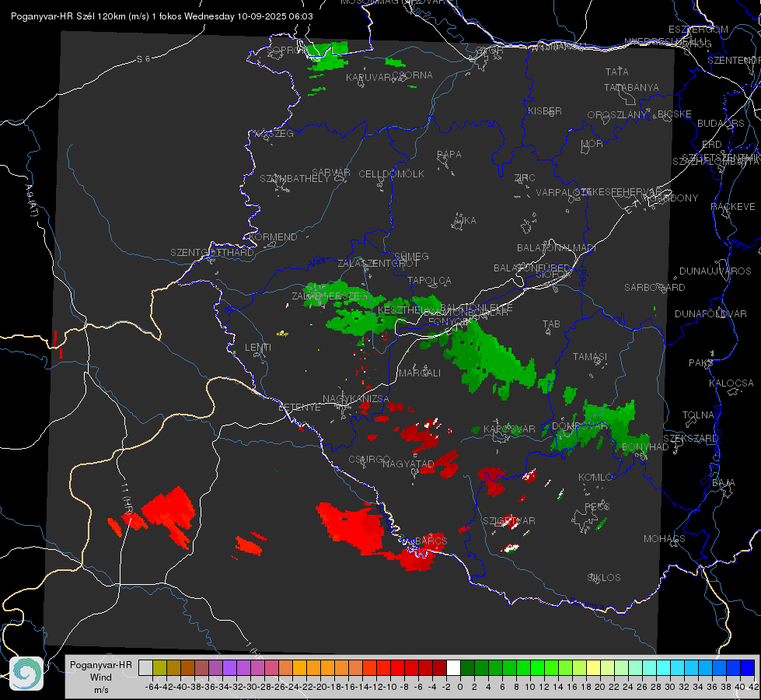Click the BAJA city label

724,483
